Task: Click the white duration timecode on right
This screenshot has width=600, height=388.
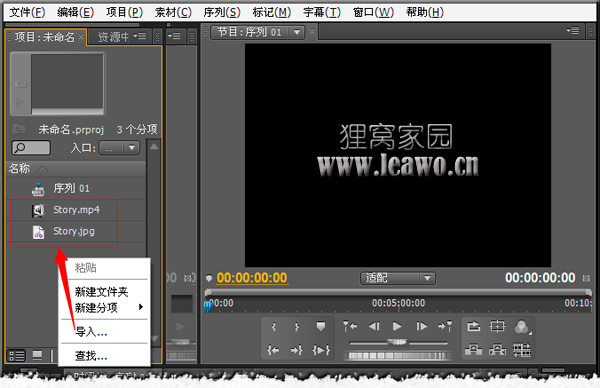Action: pos(540,278)
